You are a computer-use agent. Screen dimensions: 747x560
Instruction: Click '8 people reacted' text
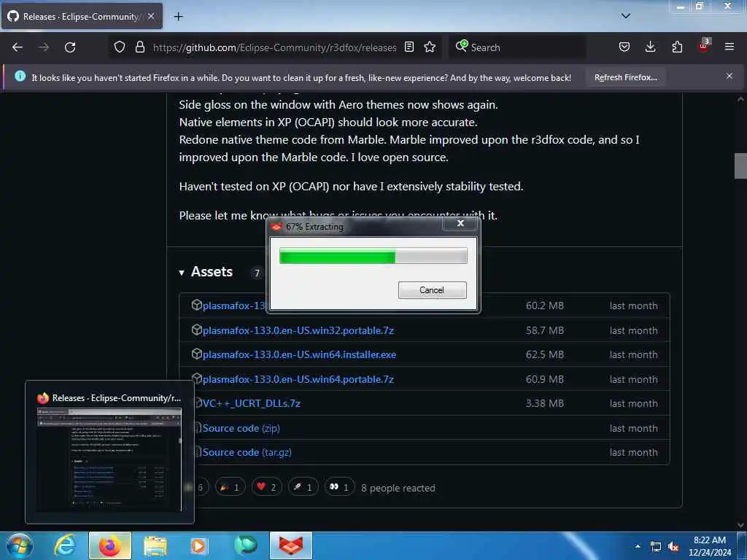click(x=398, y=488)
